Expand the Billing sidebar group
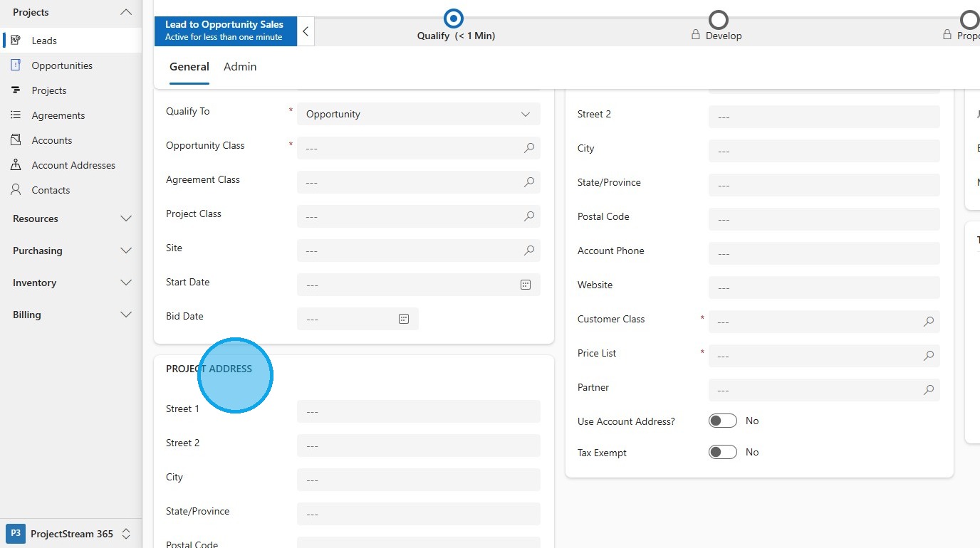 coord(126,315)
